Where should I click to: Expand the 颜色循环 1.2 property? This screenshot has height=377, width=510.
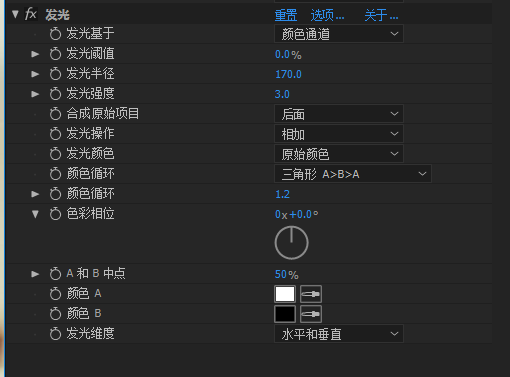tap(35, 194)
